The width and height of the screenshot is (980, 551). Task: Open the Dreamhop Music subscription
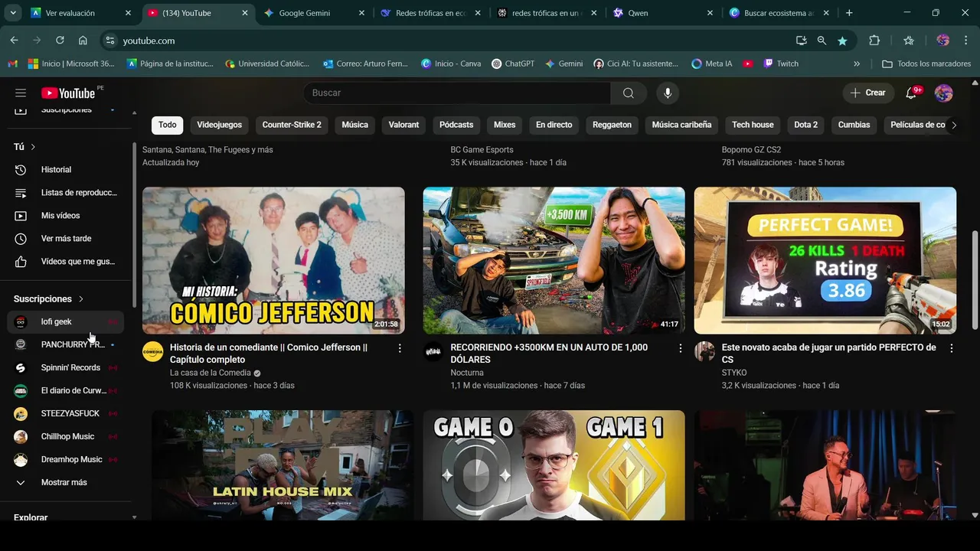tap(66, 460)
